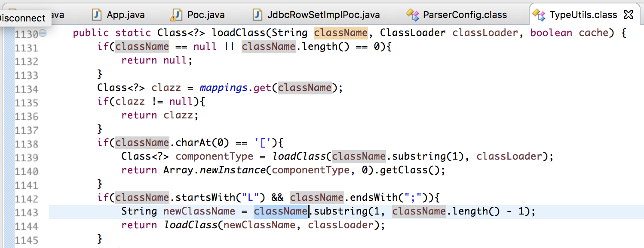Select the TypeUtils.class tab
Image resolution: width=644 pixels, height=248 pixels.
click(x=583, y=15)
